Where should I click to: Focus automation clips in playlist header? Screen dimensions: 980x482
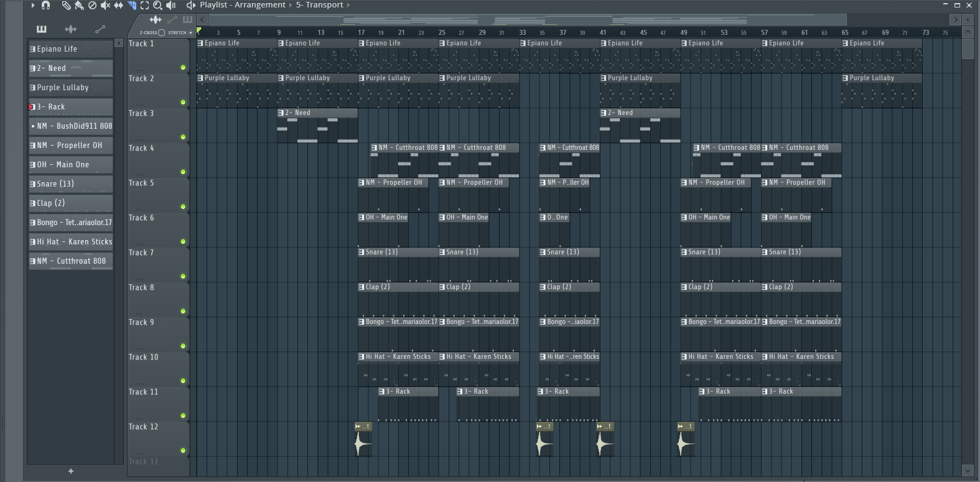pyautogui.click(x=172, y=20)
